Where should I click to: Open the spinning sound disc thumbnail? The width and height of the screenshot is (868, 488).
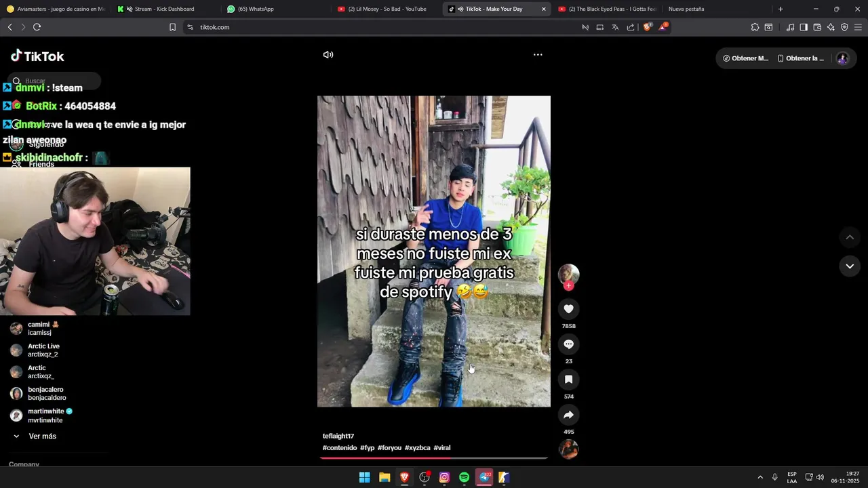pos(568,449)
